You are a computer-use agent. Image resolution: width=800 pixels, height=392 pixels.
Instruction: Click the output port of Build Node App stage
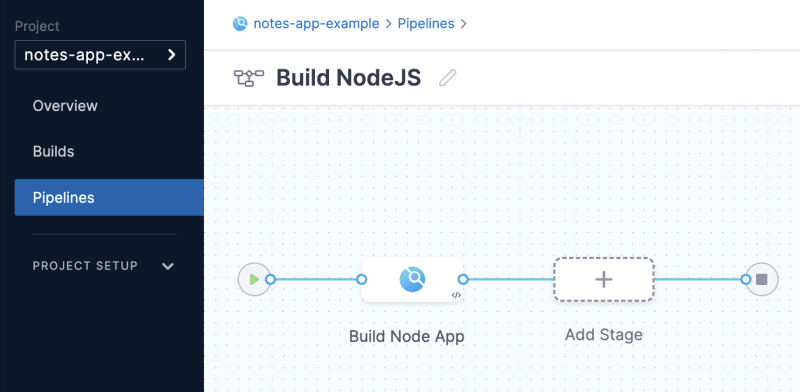point(463,279)
